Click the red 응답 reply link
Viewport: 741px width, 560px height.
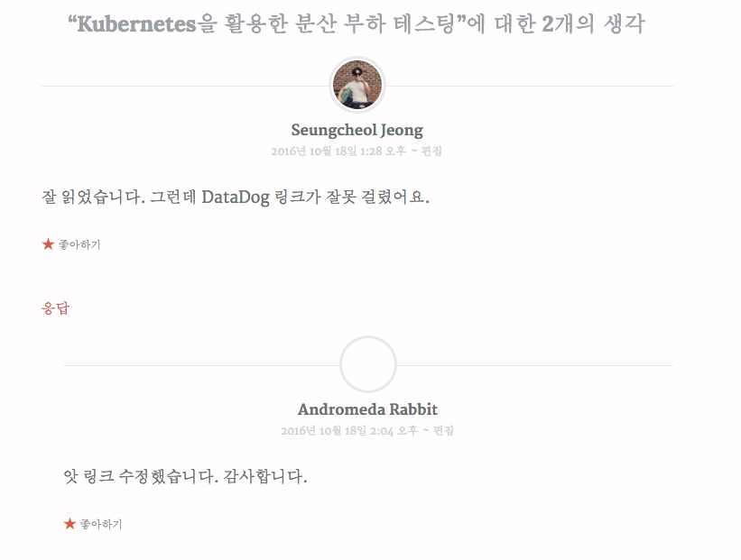tap(55, 308)
